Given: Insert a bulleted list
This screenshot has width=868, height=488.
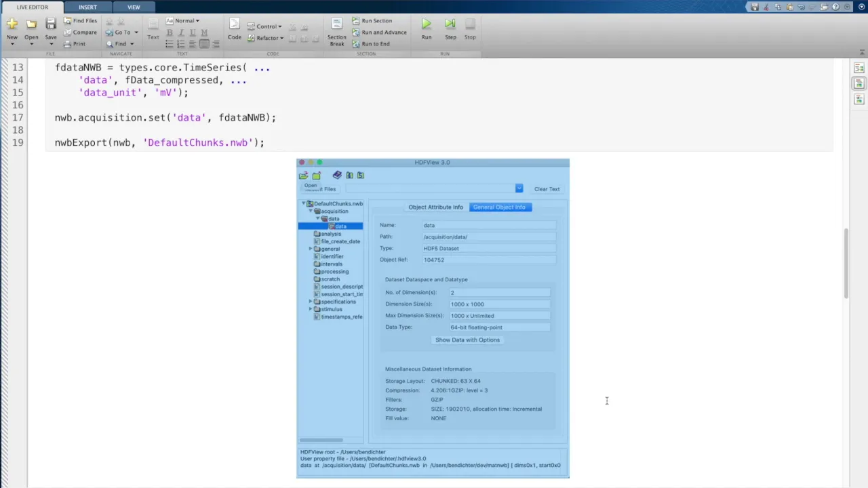Looking at the screenshot, I should (170, 44).
